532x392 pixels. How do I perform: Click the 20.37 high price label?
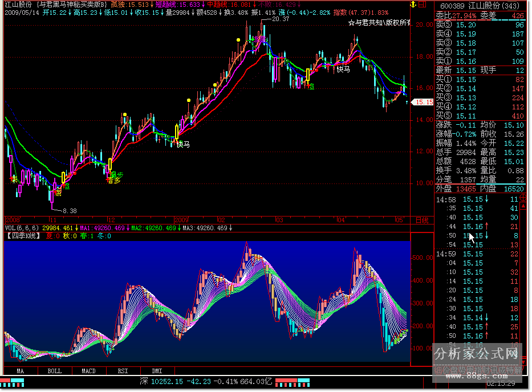[x=281, y=19]
